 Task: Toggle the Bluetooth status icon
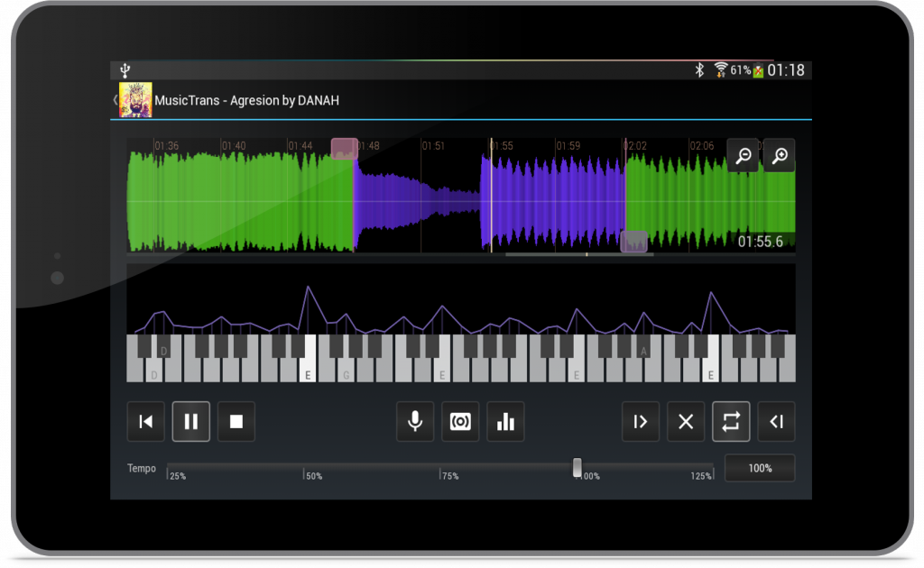(x=701, y=69)
